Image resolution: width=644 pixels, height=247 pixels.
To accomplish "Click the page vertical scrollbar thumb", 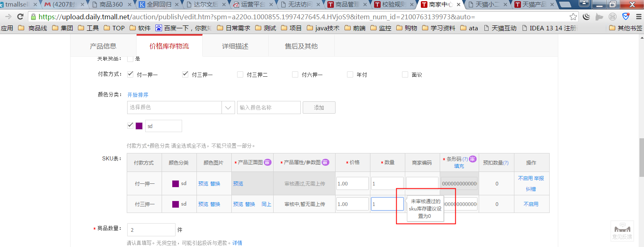I will point(641,158).
